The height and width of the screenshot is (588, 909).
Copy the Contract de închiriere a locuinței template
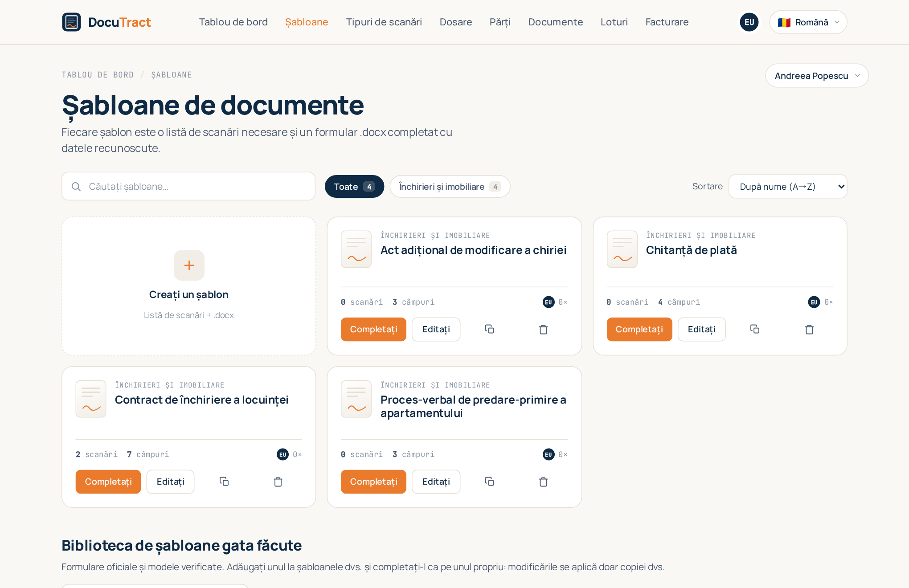point(224,482)
